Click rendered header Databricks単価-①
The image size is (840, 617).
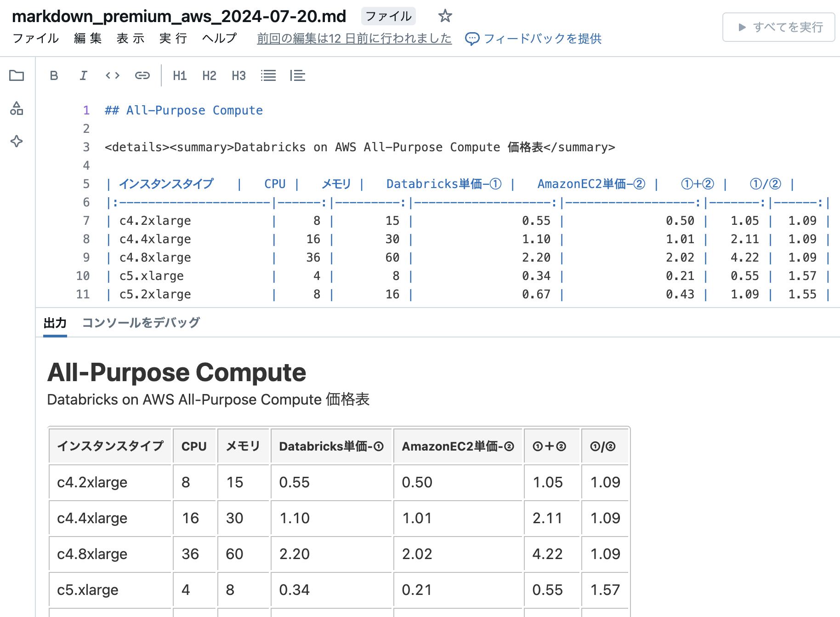[331, 446]
